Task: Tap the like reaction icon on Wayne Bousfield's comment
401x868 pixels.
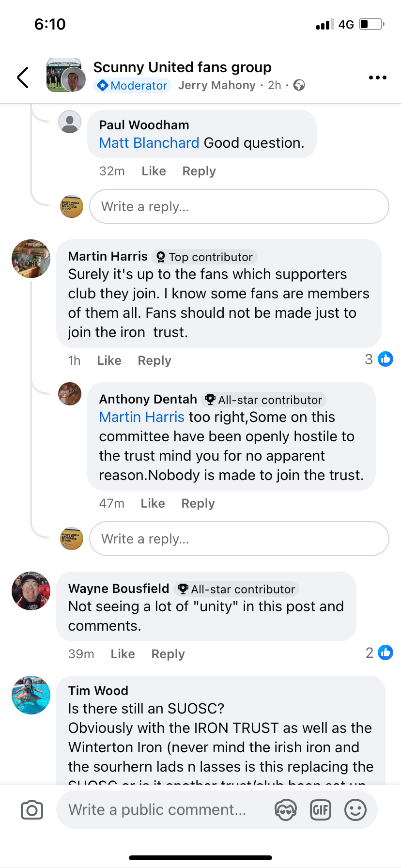Action: (386, 653)
